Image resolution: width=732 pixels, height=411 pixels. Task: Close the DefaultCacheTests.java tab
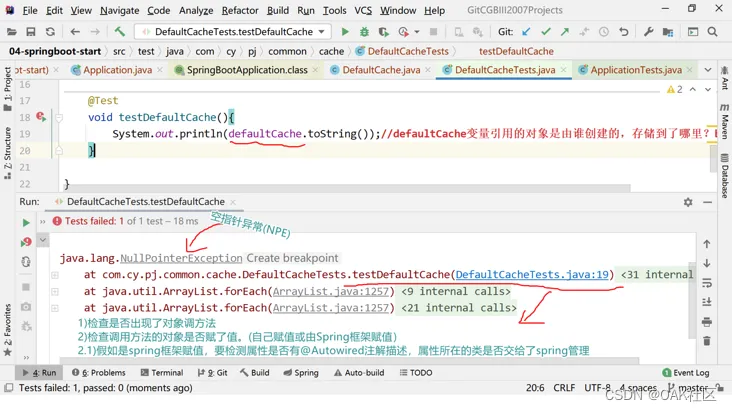coord(563,70)
